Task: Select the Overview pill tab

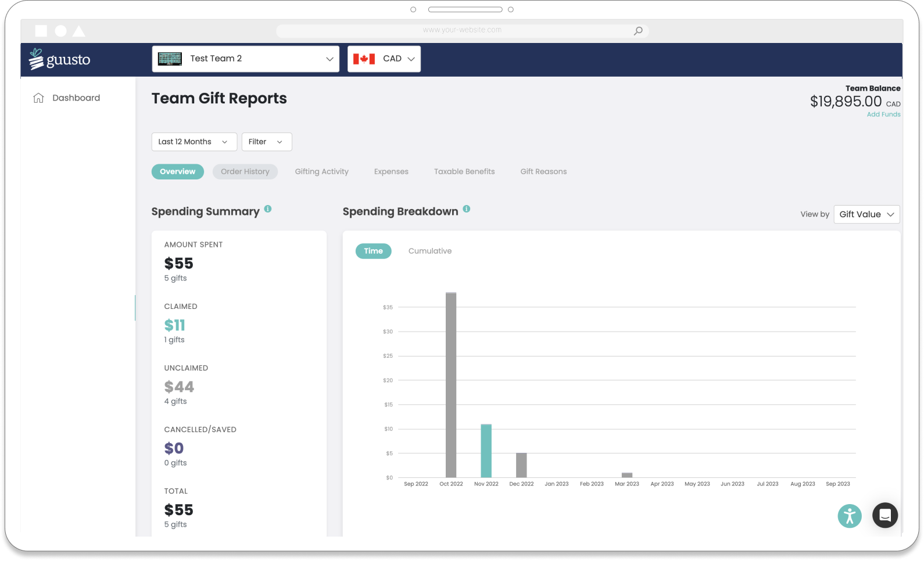Action: point(177,171)
